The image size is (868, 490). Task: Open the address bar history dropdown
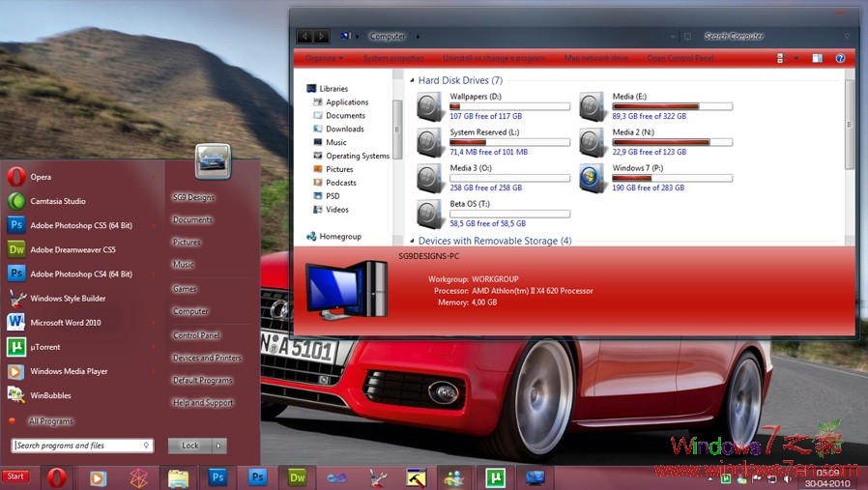click(x=673, y=37)
